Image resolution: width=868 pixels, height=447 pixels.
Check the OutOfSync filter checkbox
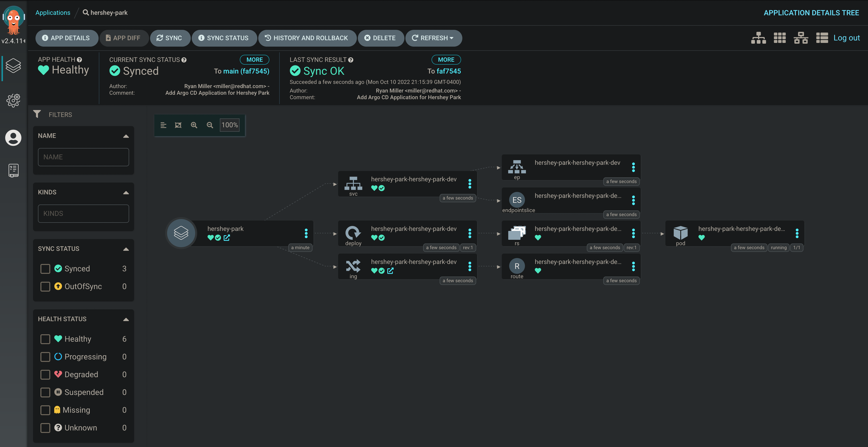(x=45, y=286)
